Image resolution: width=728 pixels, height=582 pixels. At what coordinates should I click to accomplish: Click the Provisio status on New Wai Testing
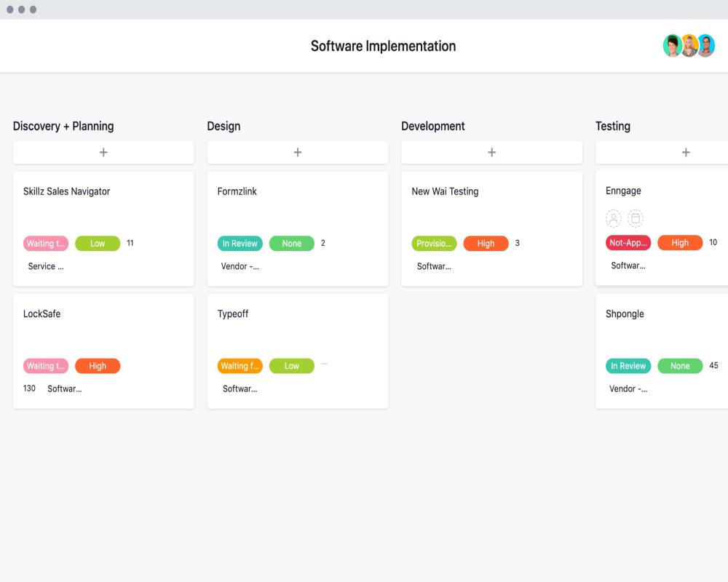click(x=434, y=243)
